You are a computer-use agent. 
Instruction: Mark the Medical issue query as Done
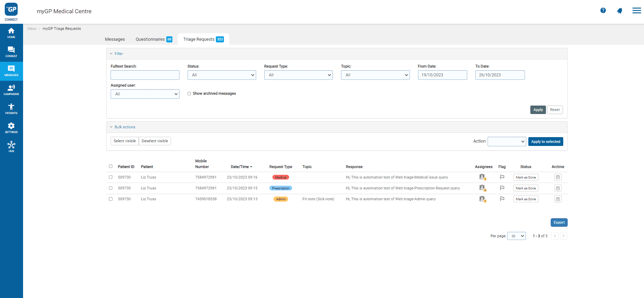526,178
